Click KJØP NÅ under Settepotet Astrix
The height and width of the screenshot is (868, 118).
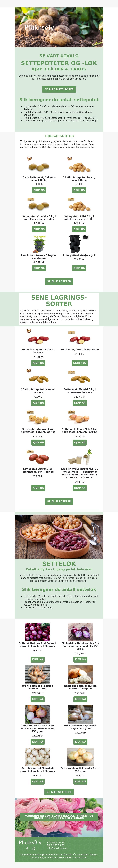tap(38, 488)
